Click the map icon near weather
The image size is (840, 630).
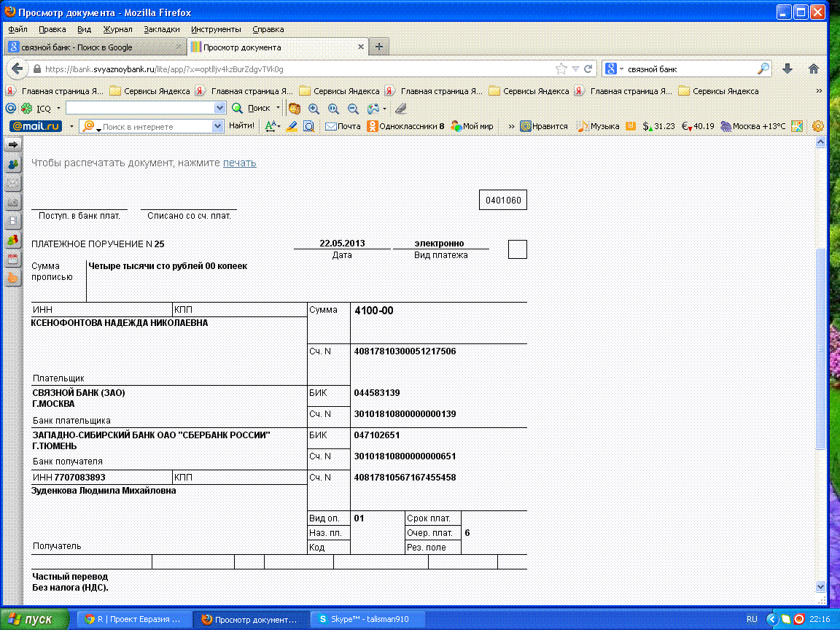point(797,126)
